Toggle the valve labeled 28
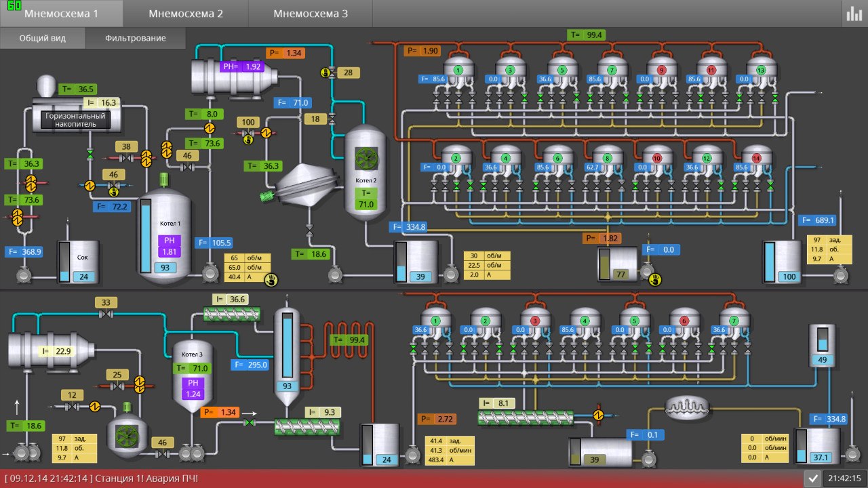Image resolution: width=868 pixels, height=488 pixels. tap(328, 73)
